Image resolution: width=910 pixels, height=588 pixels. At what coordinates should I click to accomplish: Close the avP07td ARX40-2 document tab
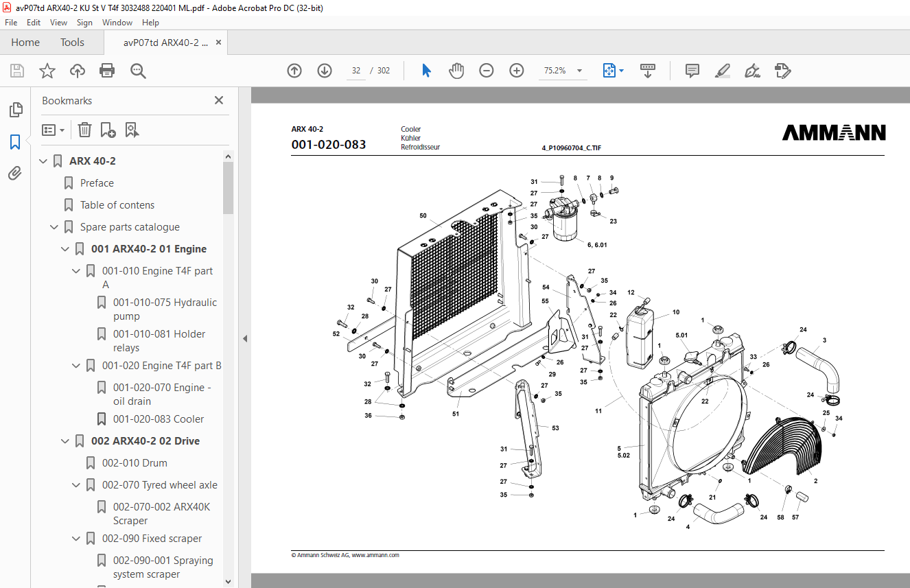(219, 43)
